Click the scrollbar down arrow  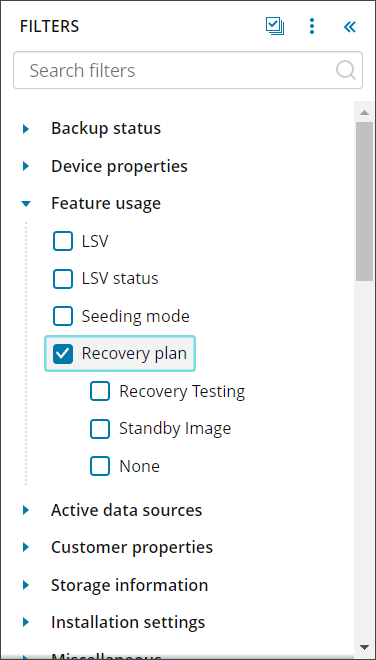[364, 647]
